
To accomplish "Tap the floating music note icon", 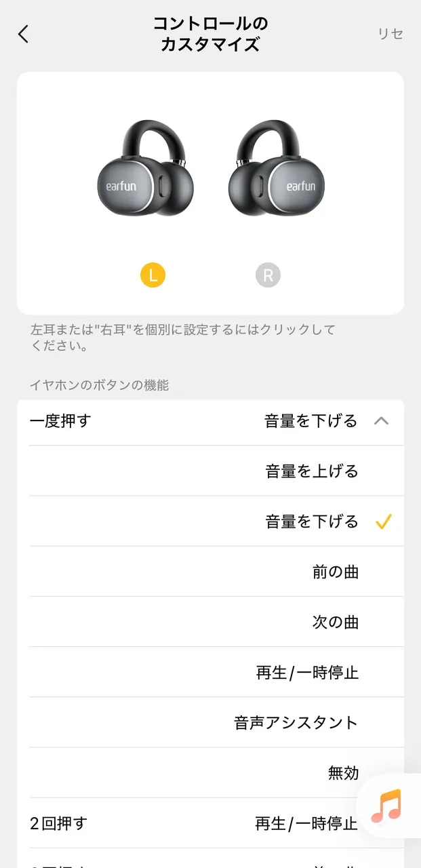I will coord(387,806).
